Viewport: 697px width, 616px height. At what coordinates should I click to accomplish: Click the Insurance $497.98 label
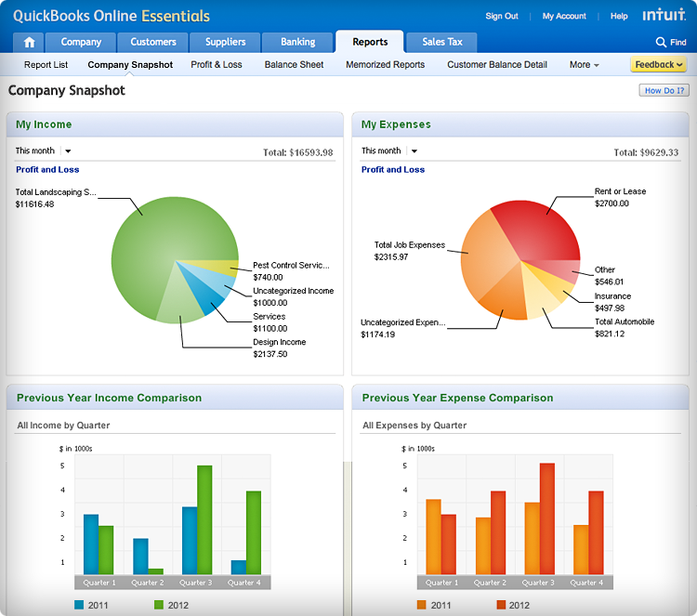point(612,302)
